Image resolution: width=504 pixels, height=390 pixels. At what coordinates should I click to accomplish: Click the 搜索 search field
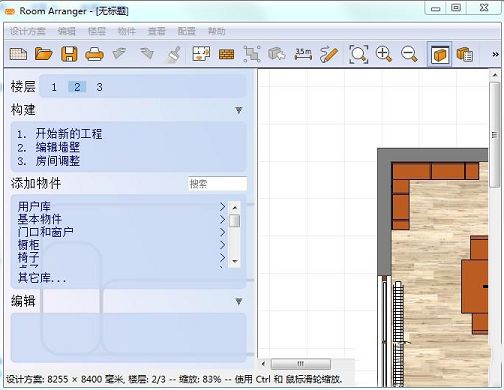217,184
